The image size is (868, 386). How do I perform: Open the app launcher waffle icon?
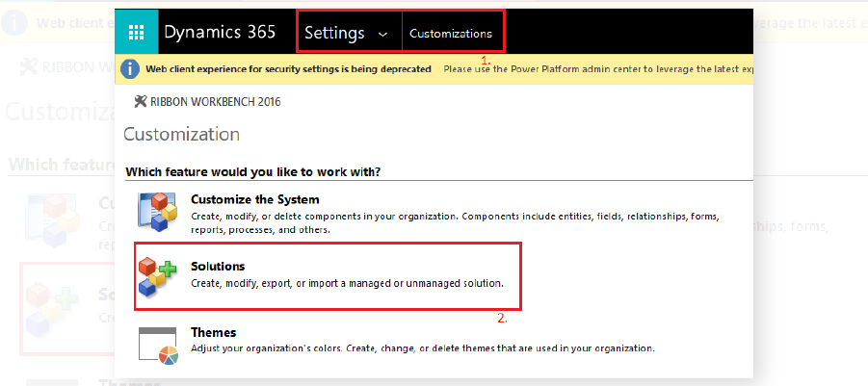[136, 32]
